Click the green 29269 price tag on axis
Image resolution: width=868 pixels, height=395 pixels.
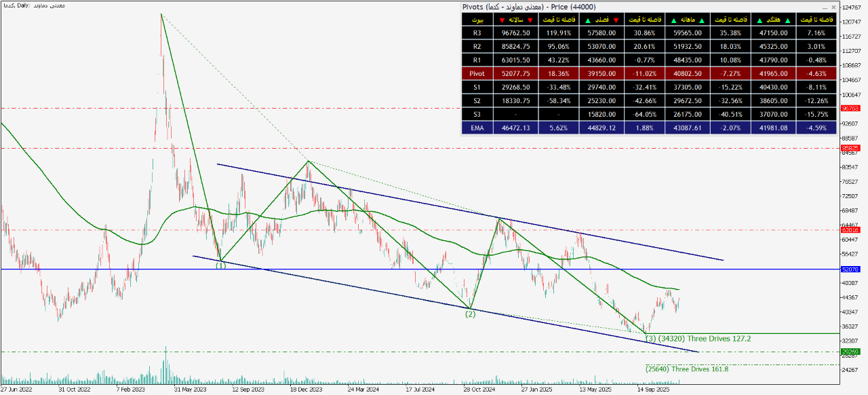click(850, 352)
